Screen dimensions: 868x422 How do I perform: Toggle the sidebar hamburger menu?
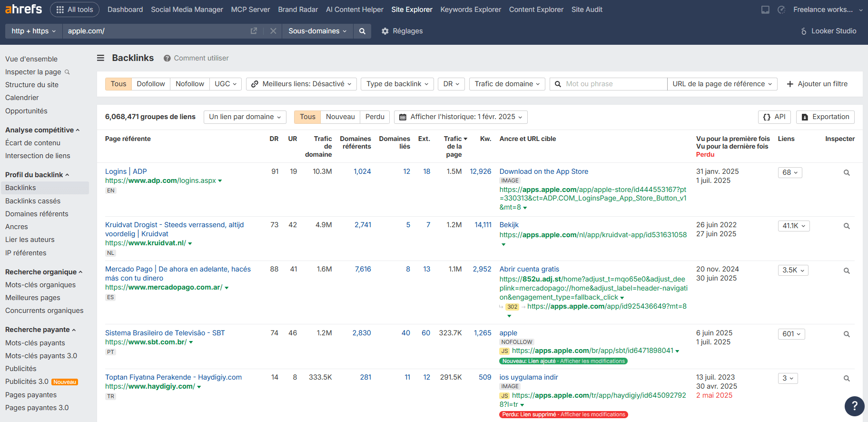(x=100, y=58)
